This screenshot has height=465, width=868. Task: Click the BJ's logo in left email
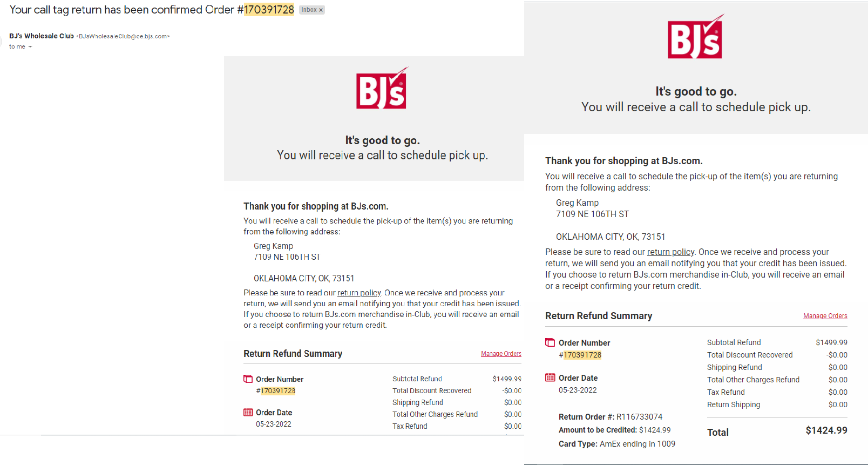click(382, 88)
